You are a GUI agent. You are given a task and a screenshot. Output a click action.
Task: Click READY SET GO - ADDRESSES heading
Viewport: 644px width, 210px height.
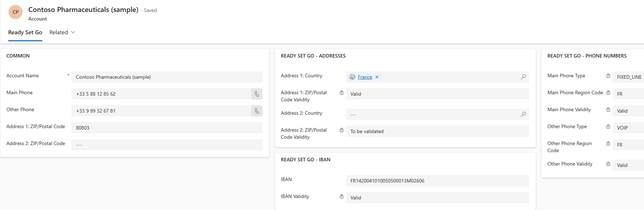[x=313, y=56]
